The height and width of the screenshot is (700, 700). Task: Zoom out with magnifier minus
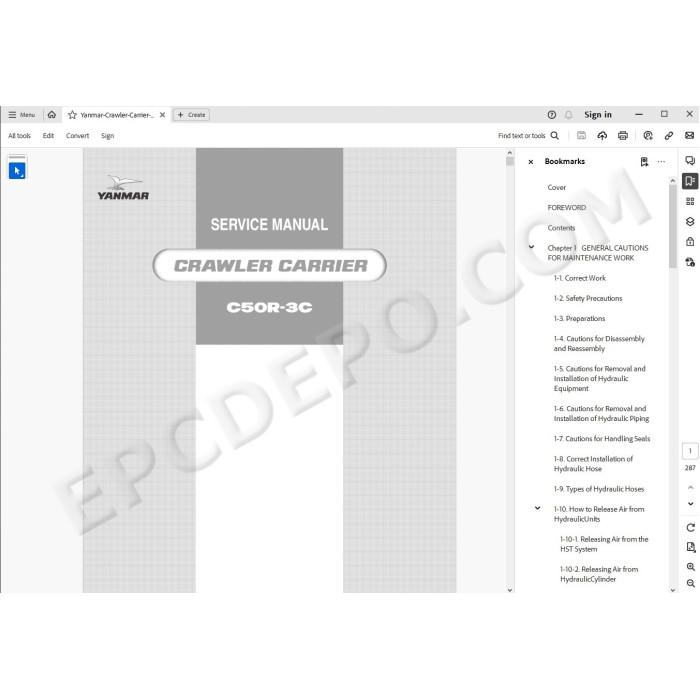click(691, 583)
